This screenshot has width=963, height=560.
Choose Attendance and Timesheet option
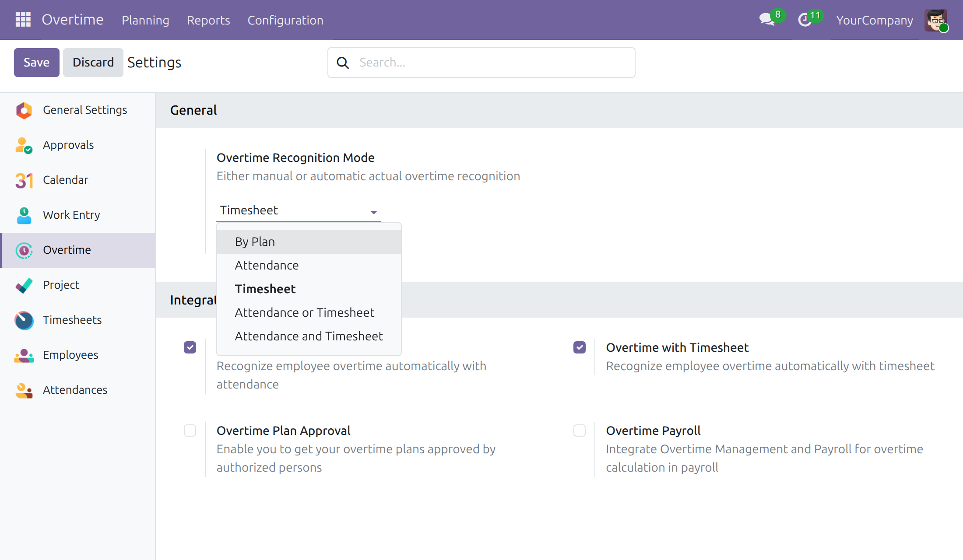[309, 336]
